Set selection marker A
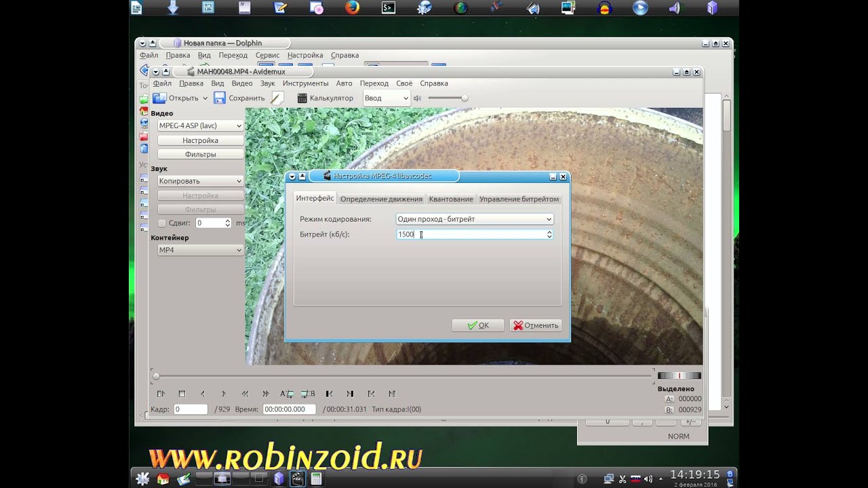This screenshot has height=488, width=868. click(x=287, y=394)
